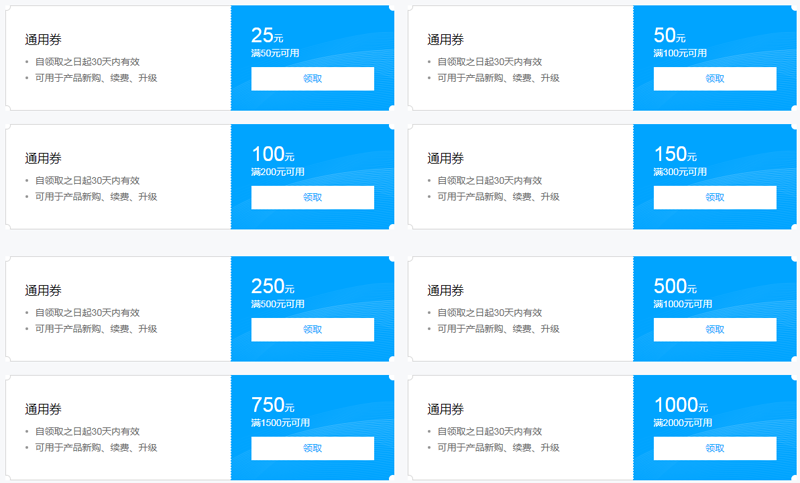This screenshot has height=483, width=800.
Task: Click the 满200元可用 condition label
Action: click(278, 172)
